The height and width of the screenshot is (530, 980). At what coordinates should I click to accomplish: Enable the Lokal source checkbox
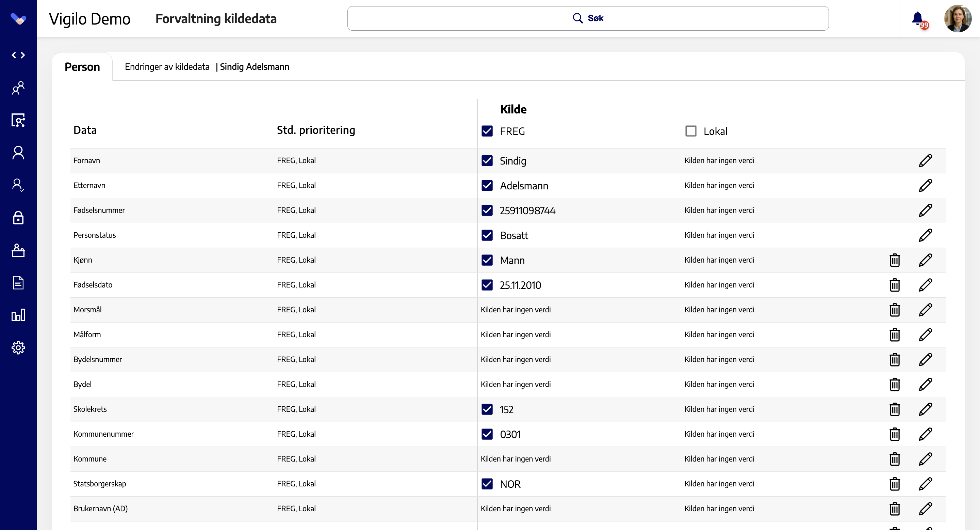691,131
